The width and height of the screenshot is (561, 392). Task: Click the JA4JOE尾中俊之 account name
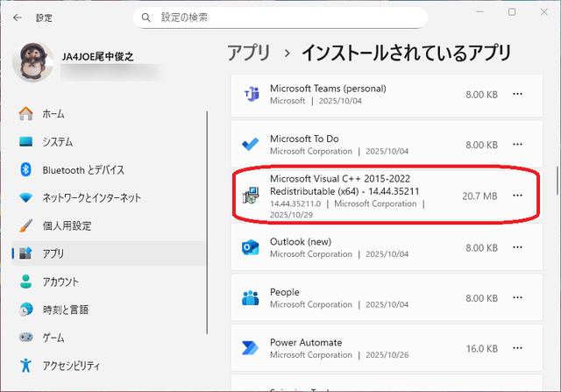tap(97, 56)
